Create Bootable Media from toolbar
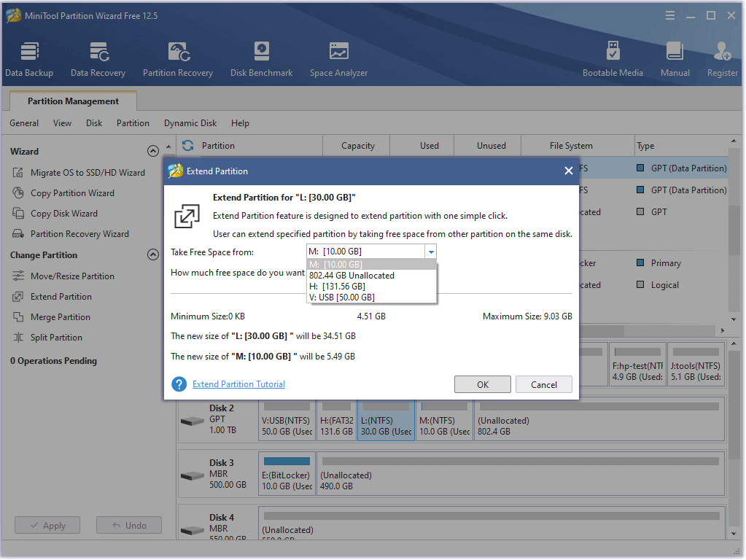 click(613, 58)
